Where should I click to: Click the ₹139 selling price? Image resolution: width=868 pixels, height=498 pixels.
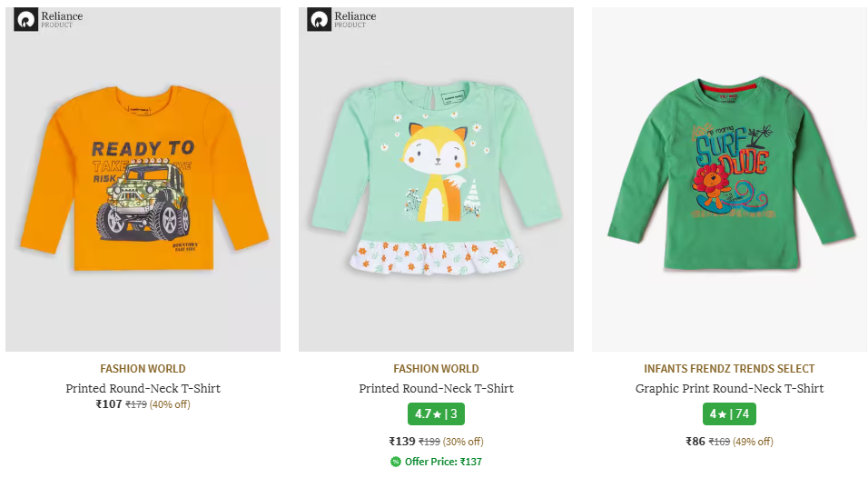[x=402, y=442]
